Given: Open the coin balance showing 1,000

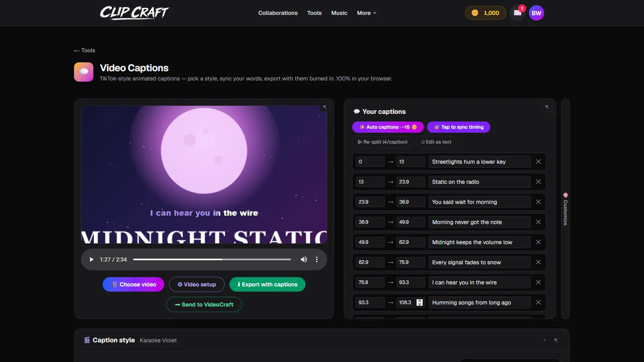Looking at the screenshot, I should coord(485,13).
